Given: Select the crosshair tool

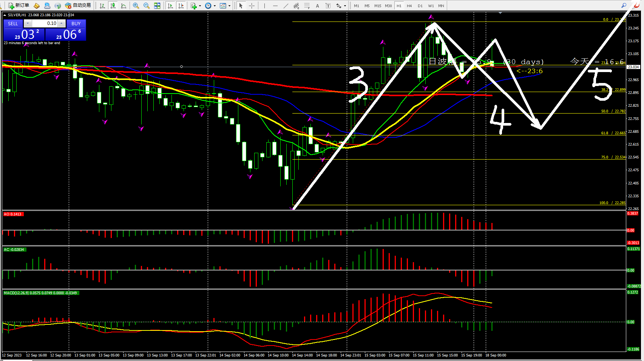Looking at the screenshot, I should 252,6.
